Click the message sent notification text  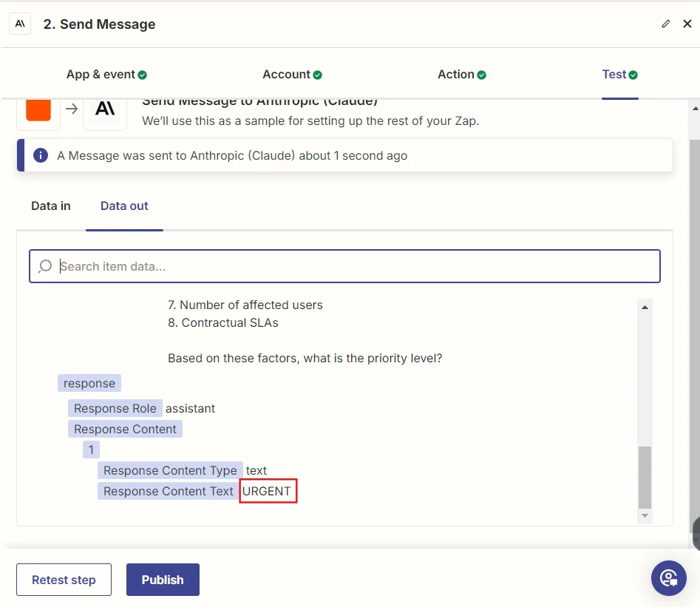pyautogui.click(x=232, y=155)
